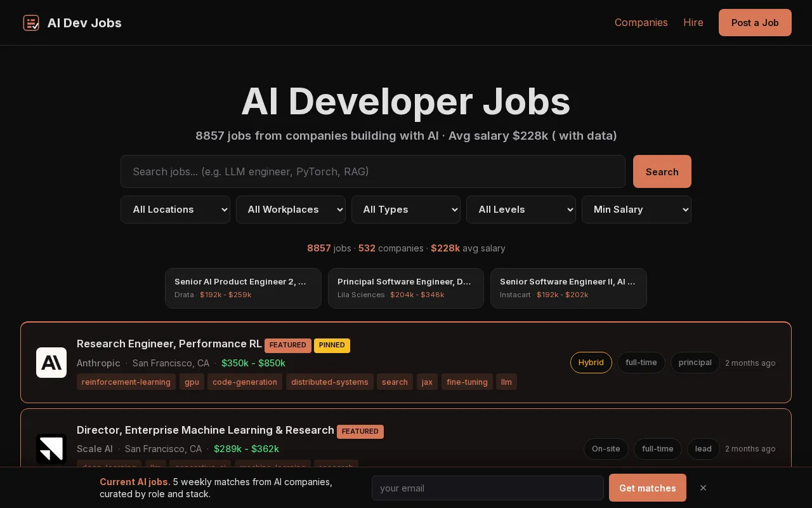Click the full-time pill on Scale AI job
The image size is (812, 508).
click(658, 449)
